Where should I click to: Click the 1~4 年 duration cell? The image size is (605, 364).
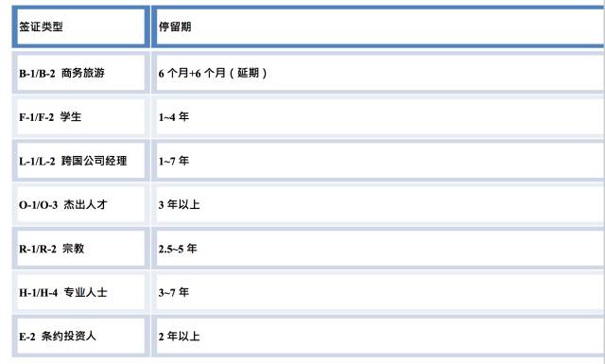click(378, 116)
